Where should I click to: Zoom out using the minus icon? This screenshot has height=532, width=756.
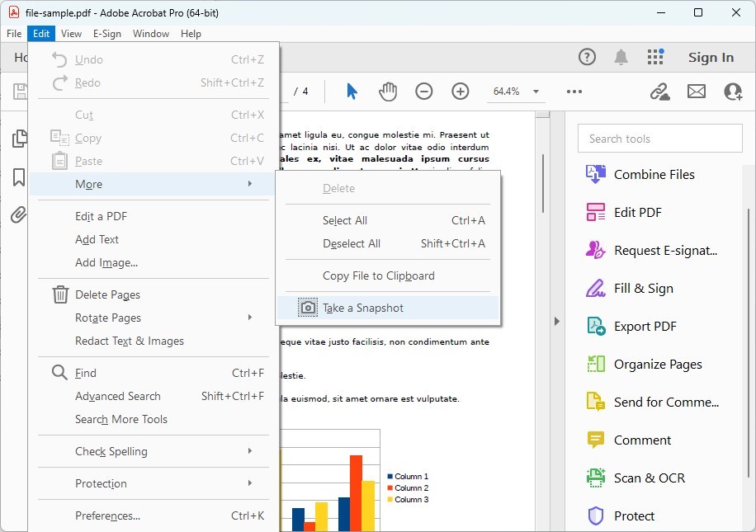point(424,92)
